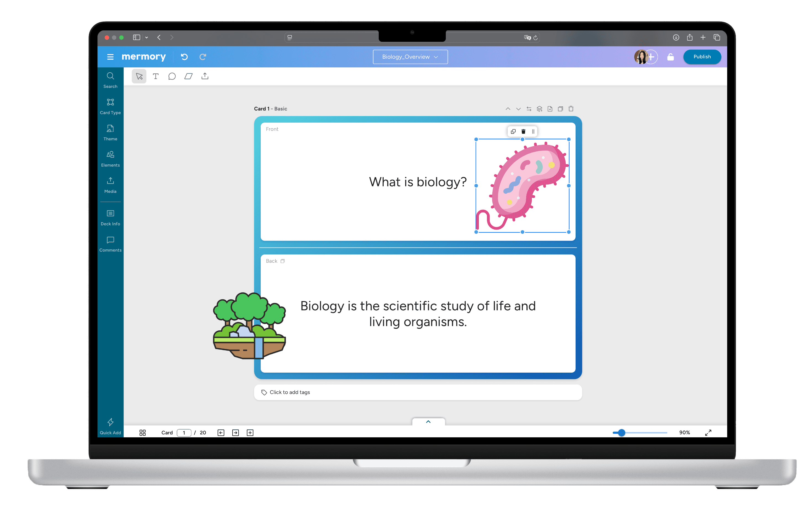
Task: Duplicate the selected image element
Action: (x=513, y=131)
